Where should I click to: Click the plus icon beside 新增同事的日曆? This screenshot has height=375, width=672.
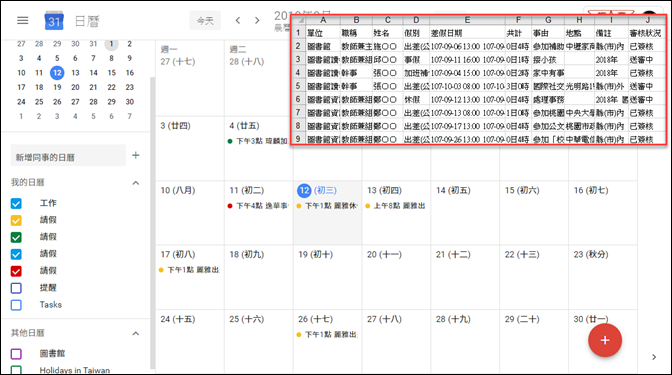[136, 155]
